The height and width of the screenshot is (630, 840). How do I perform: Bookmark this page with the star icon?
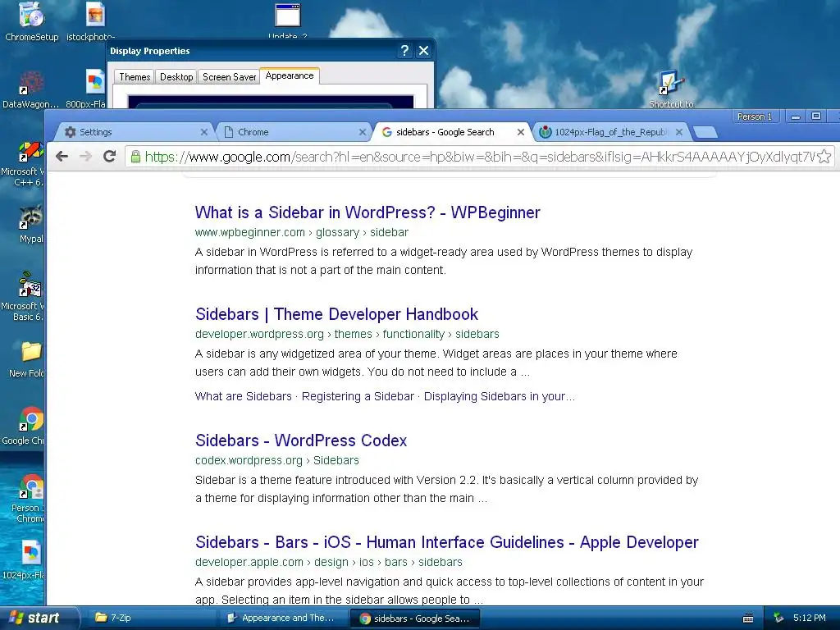(824, 157)
